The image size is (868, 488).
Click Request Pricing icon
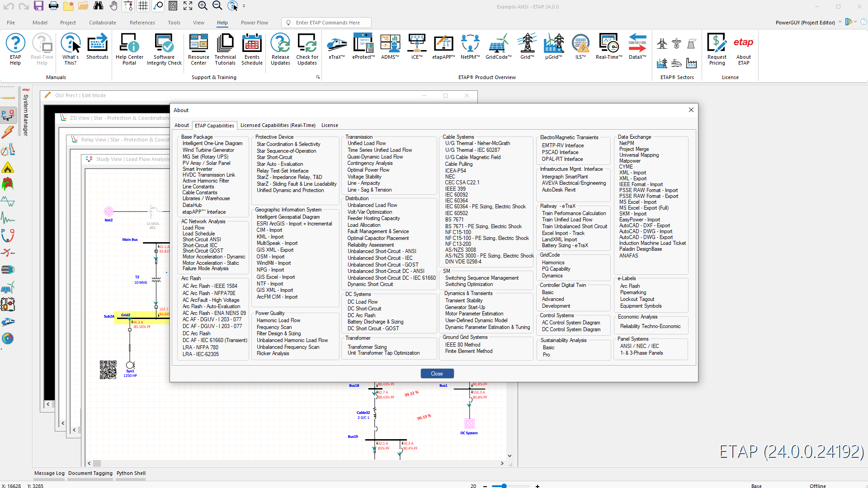pos(717,49)
